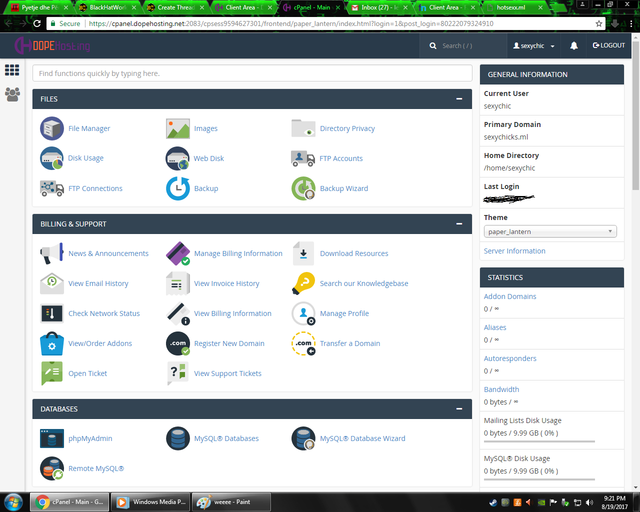Open the sexychic user menu

(533, 46)
